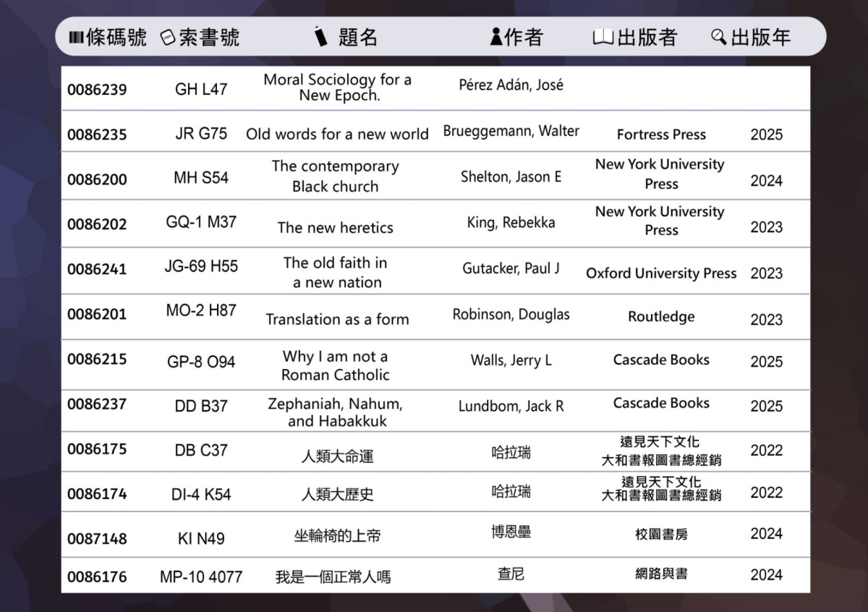Click the pencil icon beside 題名
Image resolution: width=868 pixels, height=612 pixels.
(320, 37)
